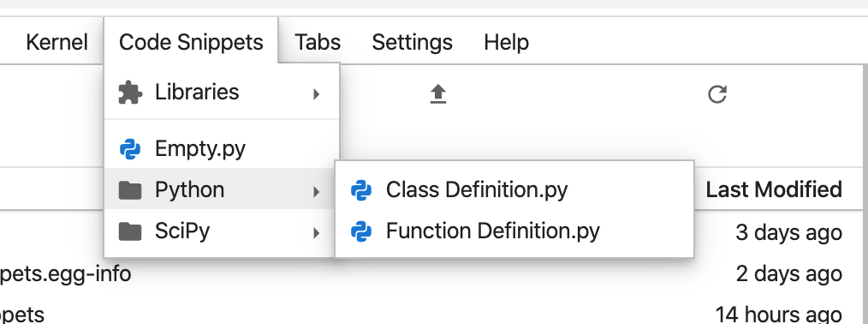Sort files by Last Modified column
This screenshot has height=324, width=868.
pos(774,189)
